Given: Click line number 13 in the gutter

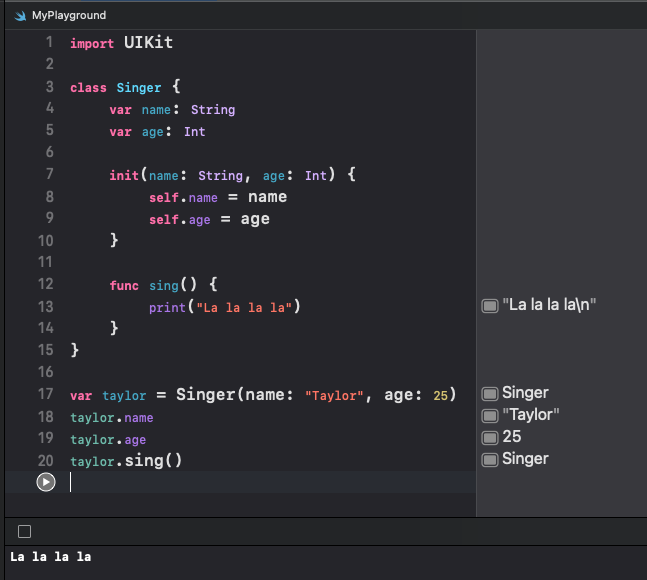Looking at the screenshot, I should click(x=46, y=307).
